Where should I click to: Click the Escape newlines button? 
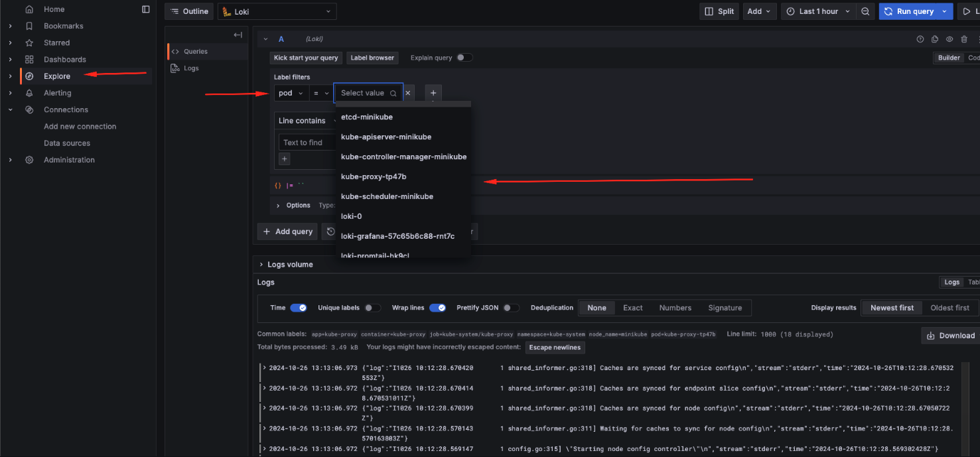click(555, 348)
